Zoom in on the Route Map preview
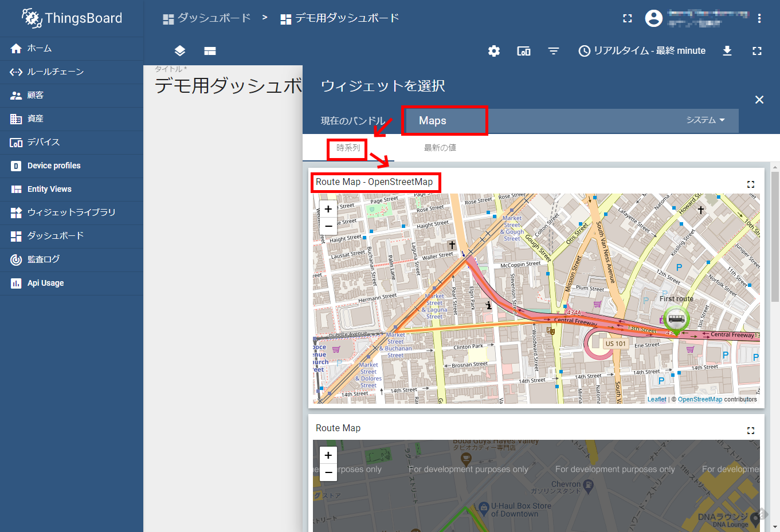 pos(328,455)
